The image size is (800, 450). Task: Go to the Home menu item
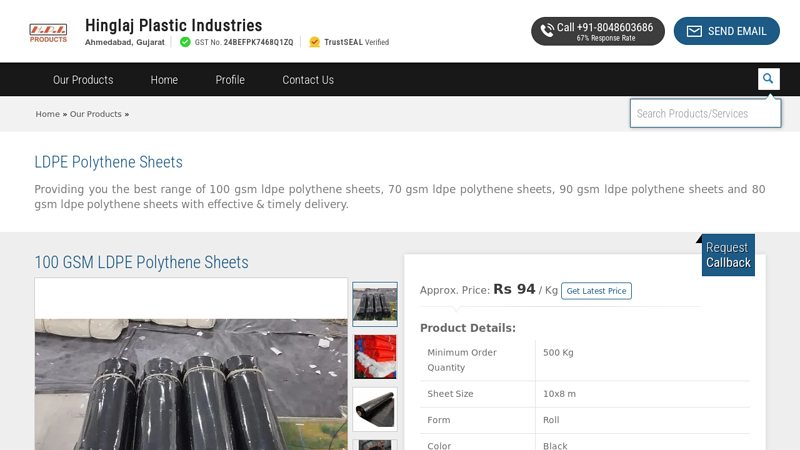point(164,80)
